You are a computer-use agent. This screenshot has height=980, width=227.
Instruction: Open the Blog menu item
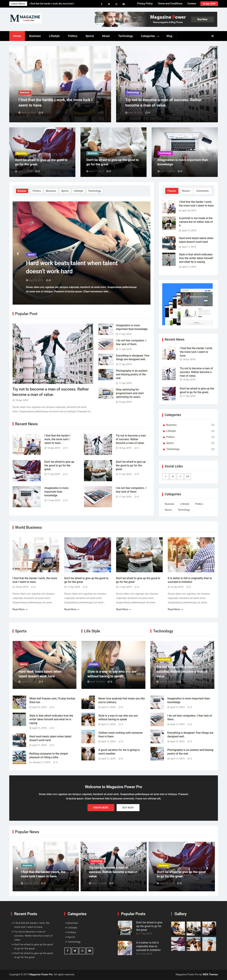169,36
